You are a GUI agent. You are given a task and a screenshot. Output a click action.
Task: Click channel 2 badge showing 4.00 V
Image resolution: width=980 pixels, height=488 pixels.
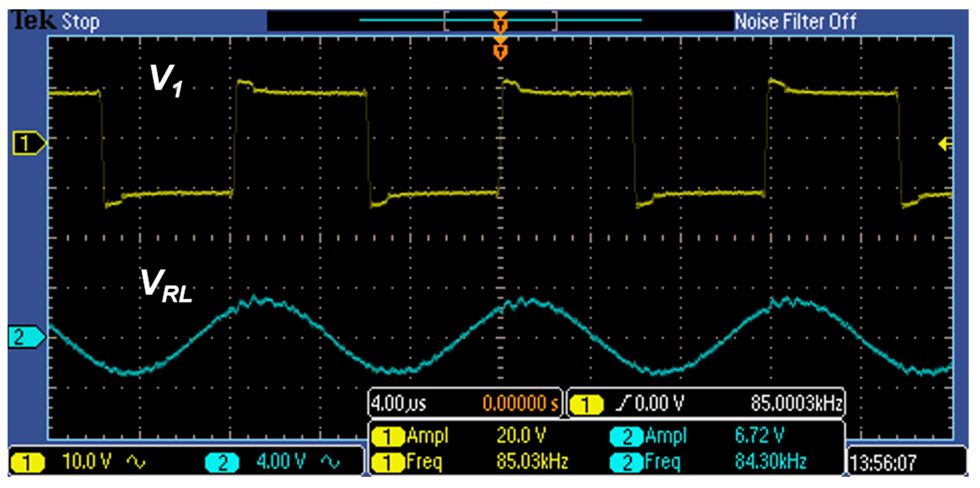(222, 462)
